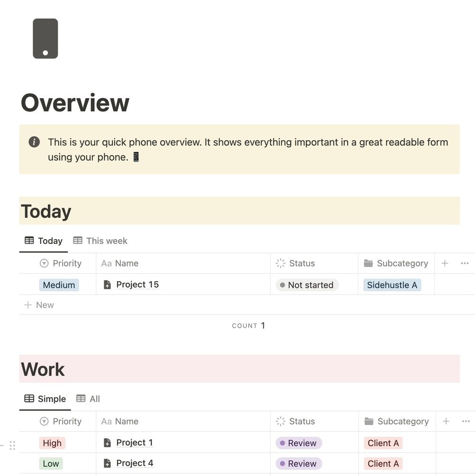Add a property in Work table
The image size is (476, 476).
(x=446, y=421)
